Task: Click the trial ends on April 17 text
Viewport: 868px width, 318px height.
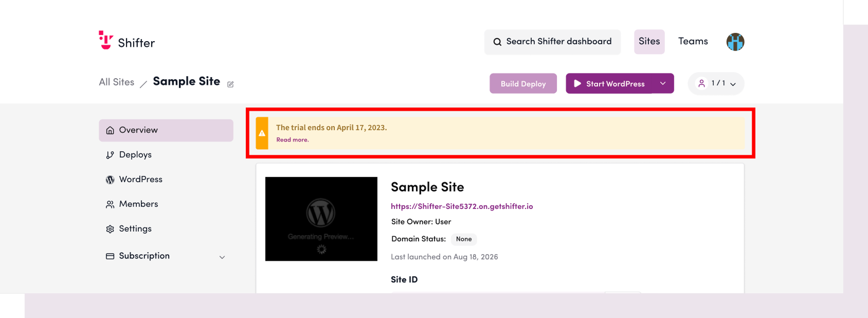Action: click(331, 128)
